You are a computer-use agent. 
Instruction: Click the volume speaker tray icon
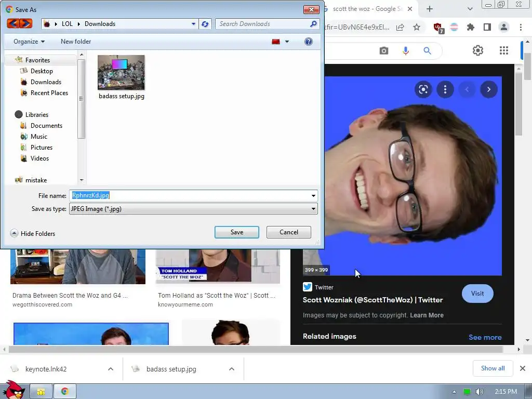(x=479, y=392)
